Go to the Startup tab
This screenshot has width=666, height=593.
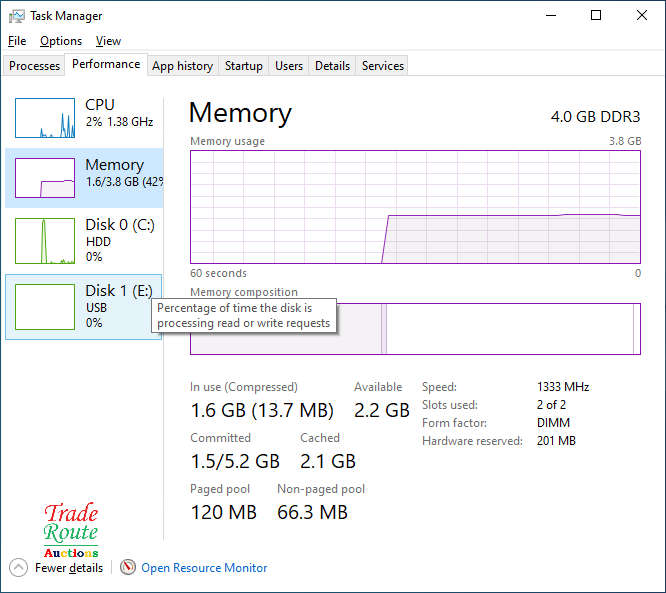[244, 66]
